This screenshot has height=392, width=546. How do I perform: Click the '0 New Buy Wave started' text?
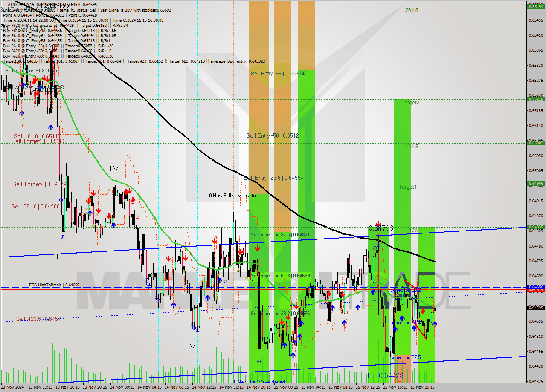pos(259,382)
